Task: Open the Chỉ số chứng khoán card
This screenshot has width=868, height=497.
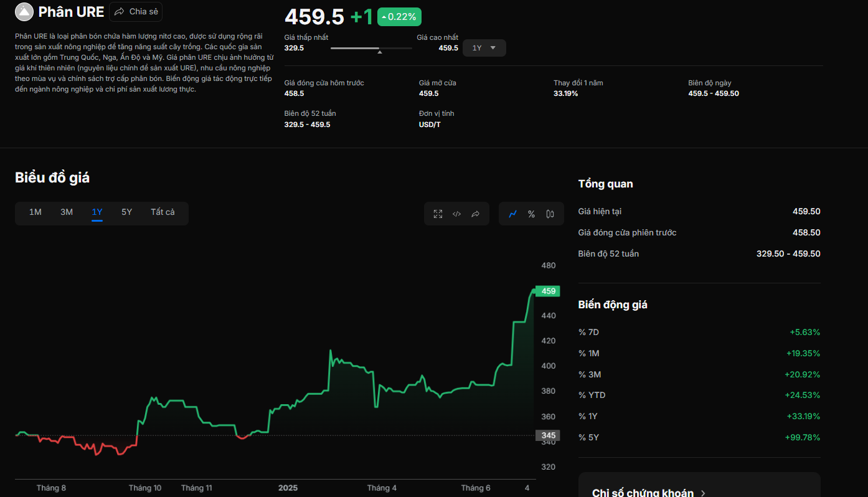Action: (643, 493)
